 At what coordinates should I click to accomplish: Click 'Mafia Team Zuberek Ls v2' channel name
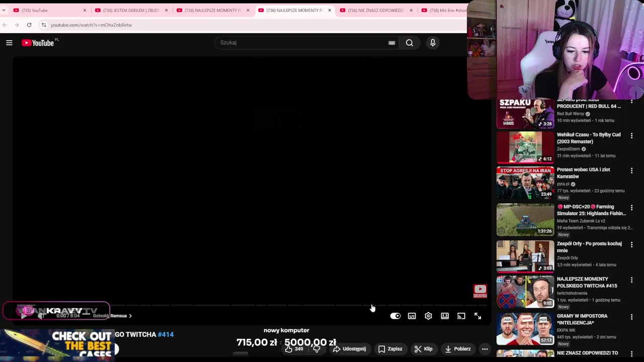pos(581,221)
